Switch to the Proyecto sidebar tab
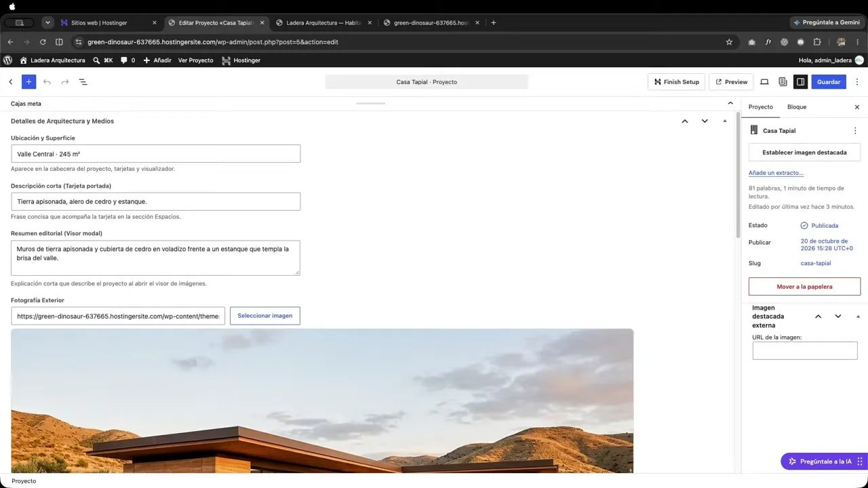The width and height of the screenshot is (868, 488). coord(761,107)
